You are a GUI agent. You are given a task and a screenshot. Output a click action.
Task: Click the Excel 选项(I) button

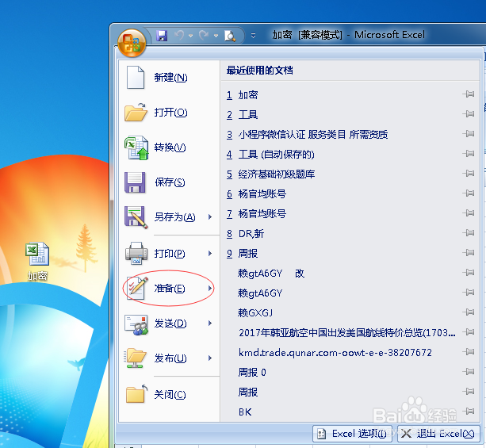click(353, 434)
